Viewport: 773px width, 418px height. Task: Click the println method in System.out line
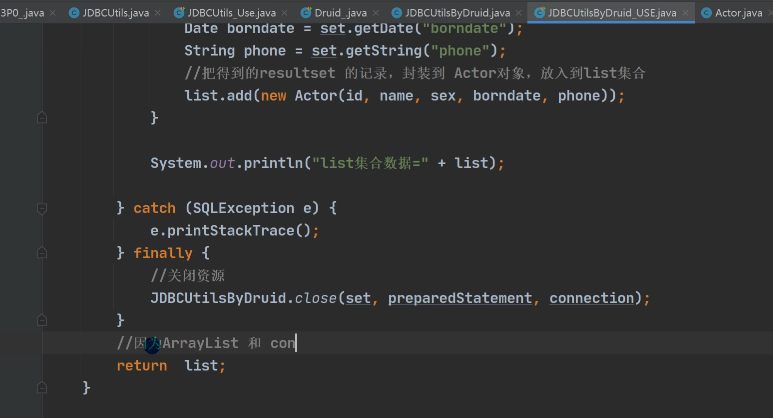click(x=273, y=163)
